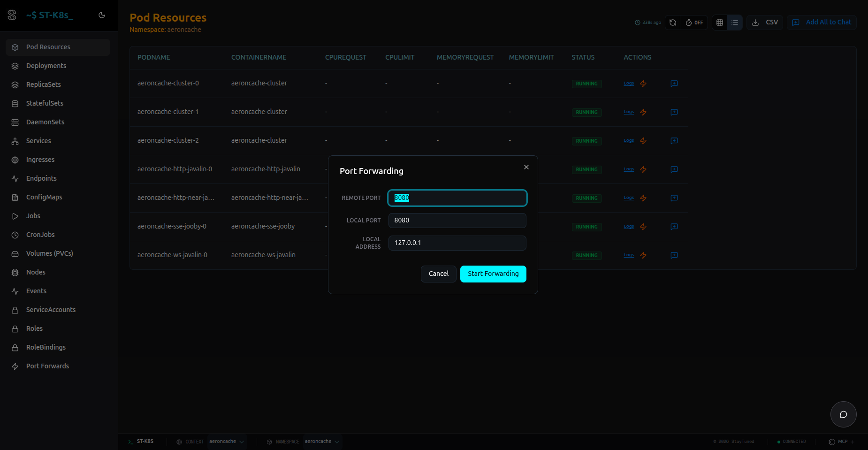Add aeroncache-cluster-1 row to chat
This screenshot has width=868, height=450.
click(674, 112)
